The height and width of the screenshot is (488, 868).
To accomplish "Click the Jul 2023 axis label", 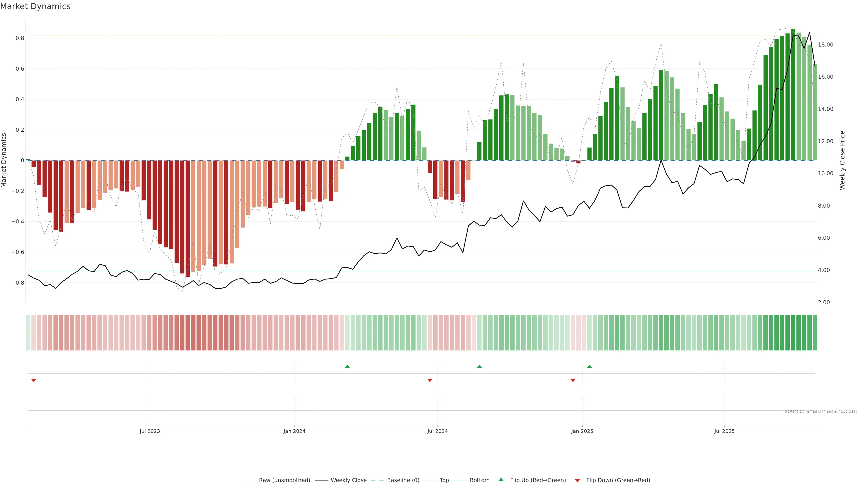I will pyautogui.click(x=150, y=431).
